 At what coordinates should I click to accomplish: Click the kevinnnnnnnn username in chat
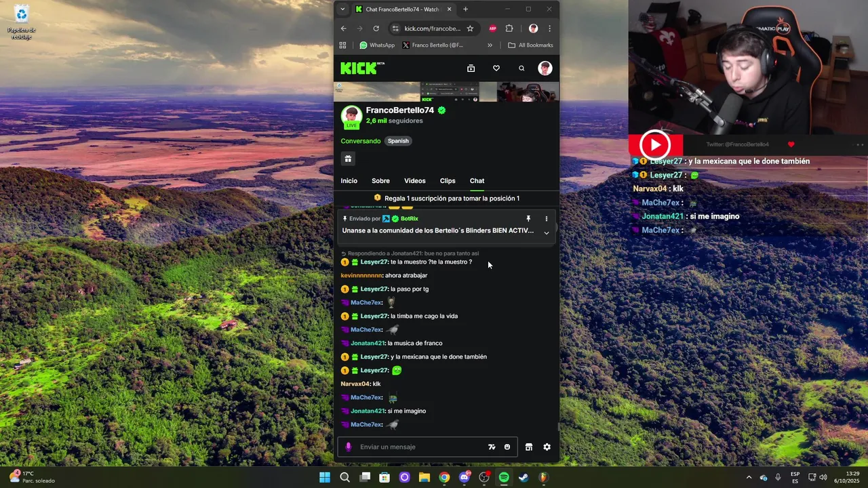(361, 276)
